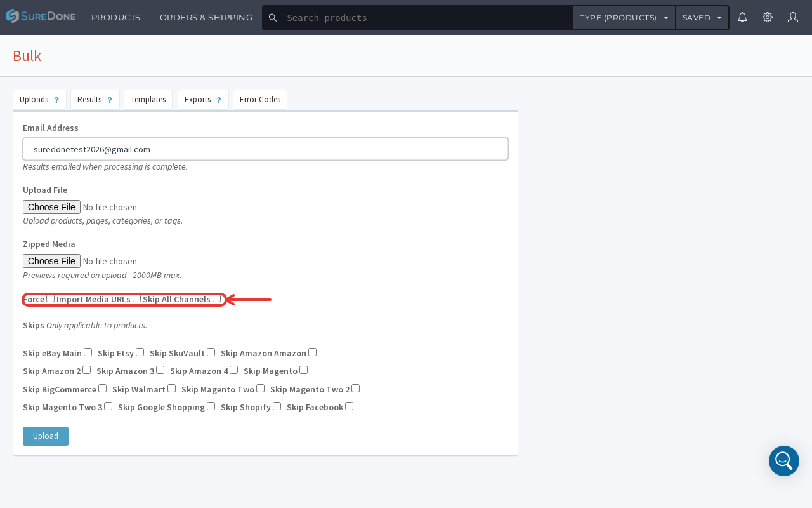812x508 pixels.
Task: Click Choose File under Zipped Media
Action: click(51, 261)
